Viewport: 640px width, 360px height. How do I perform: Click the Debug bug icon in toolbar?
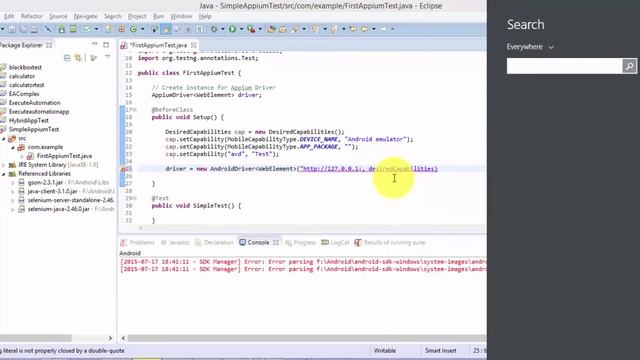pyautogui.click(x=214, y=29)
